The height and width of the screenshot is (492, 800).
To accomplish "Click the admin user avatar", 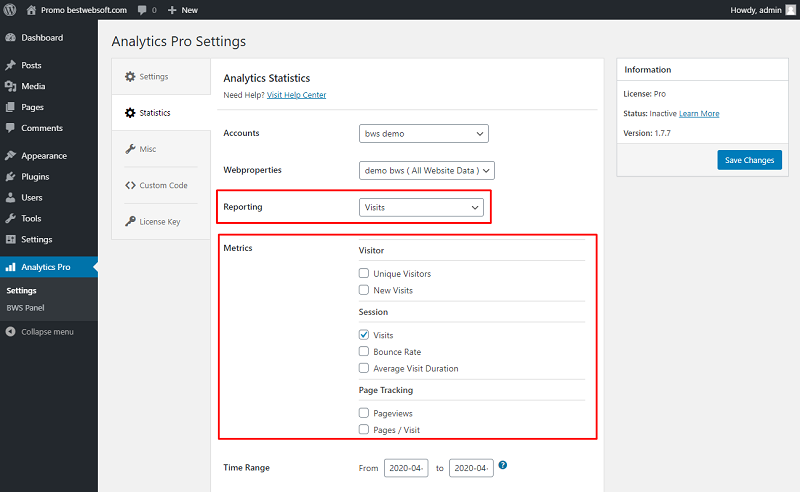I will point(790,10).
